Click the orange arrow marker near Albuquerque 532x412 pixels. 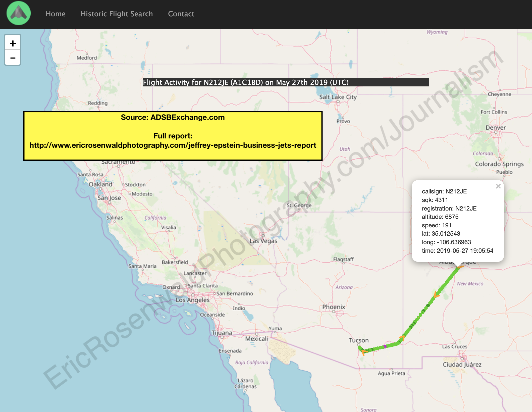pyautogui.click(x=461, y=267)
